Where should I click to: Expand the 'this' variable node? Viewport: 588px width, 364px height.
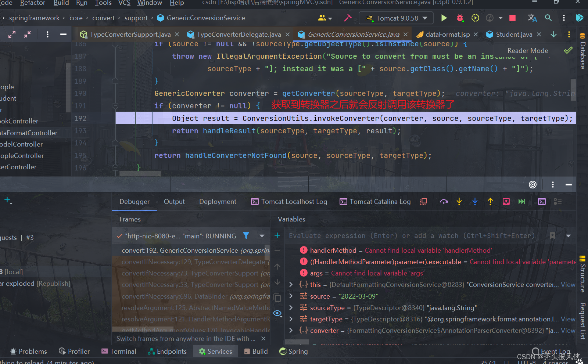click(x=291, y=285)
